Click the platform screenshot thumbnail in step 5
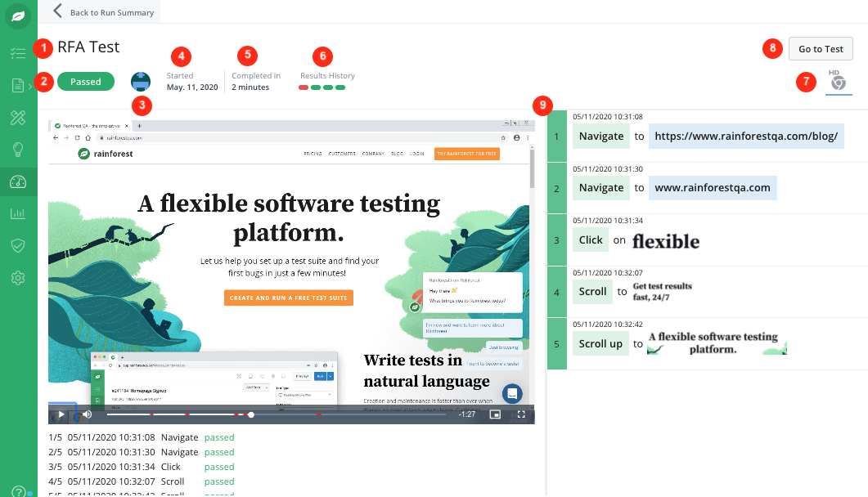This screenshot has width=868, height=497. point(717,343)
